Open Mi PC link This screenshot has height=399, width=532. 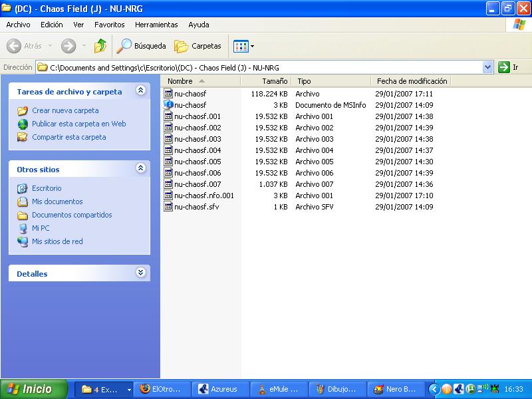coord(41,228)
